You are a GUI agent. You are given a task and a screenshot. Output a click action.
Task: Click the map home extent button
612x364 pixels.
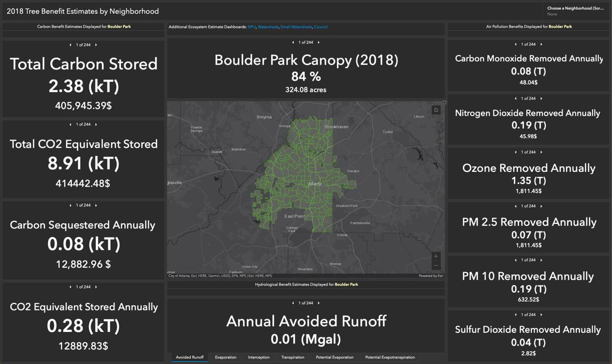436,110
